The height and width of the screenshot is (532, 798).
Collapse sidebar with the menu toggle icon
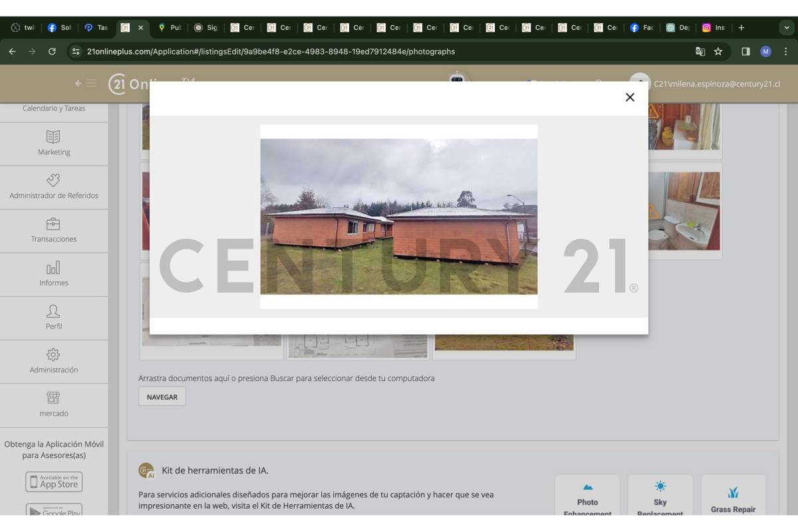86,83
